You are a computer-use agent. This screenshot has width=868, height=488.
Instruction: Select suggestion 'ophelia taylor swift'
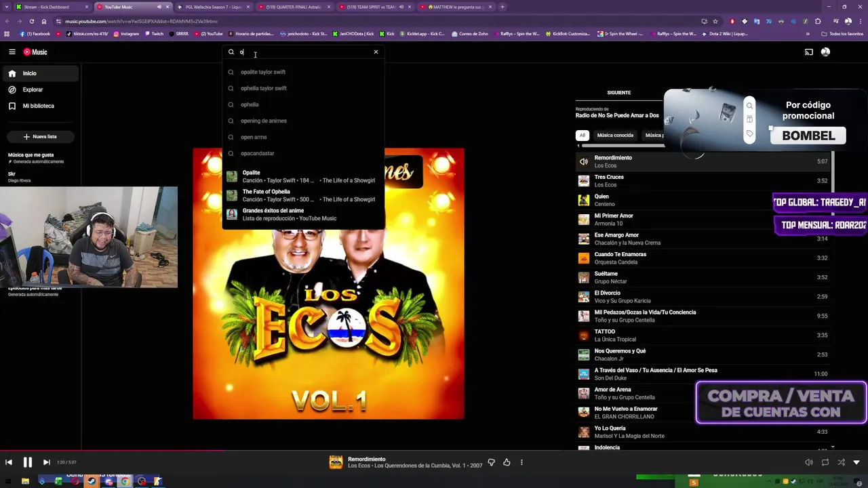pyautogui.click(x=303, y=88)
